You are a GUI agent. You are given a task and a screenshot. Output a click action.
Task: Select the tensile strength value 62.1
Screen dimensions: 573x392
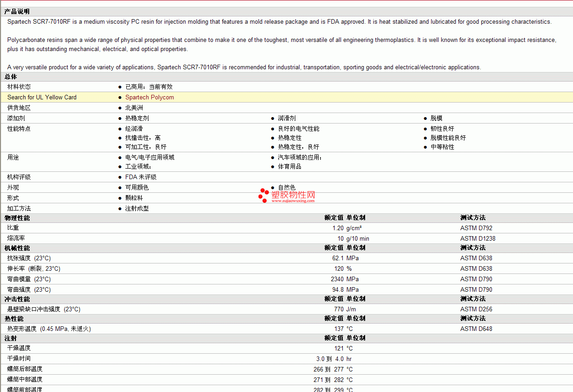[x=338, y=258]
